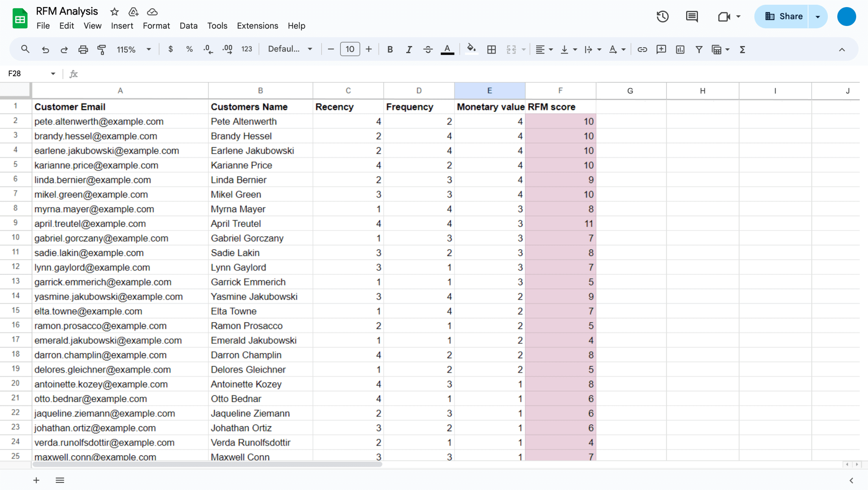Print the spreadsheet
Viewport: 868px width, 490px height.
pyautogui.click(x=83, y=49)
